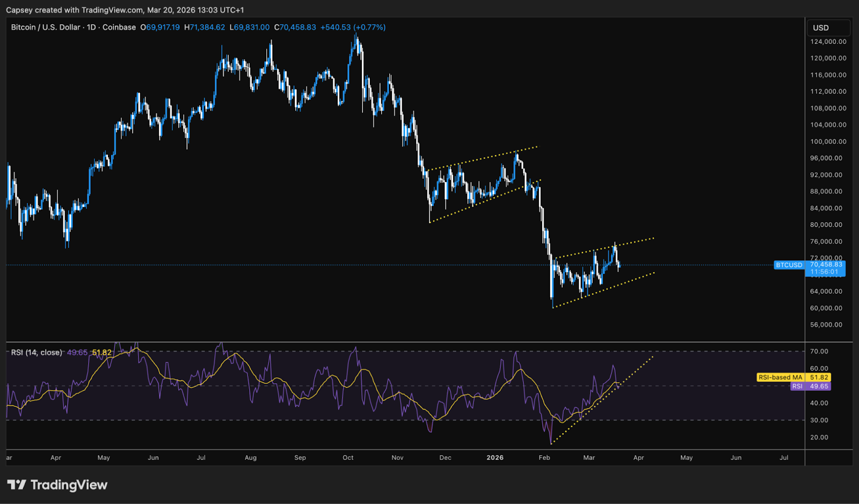Click the Coinbase exchange name
Viewport: 859px width, 504px height.
119,27
